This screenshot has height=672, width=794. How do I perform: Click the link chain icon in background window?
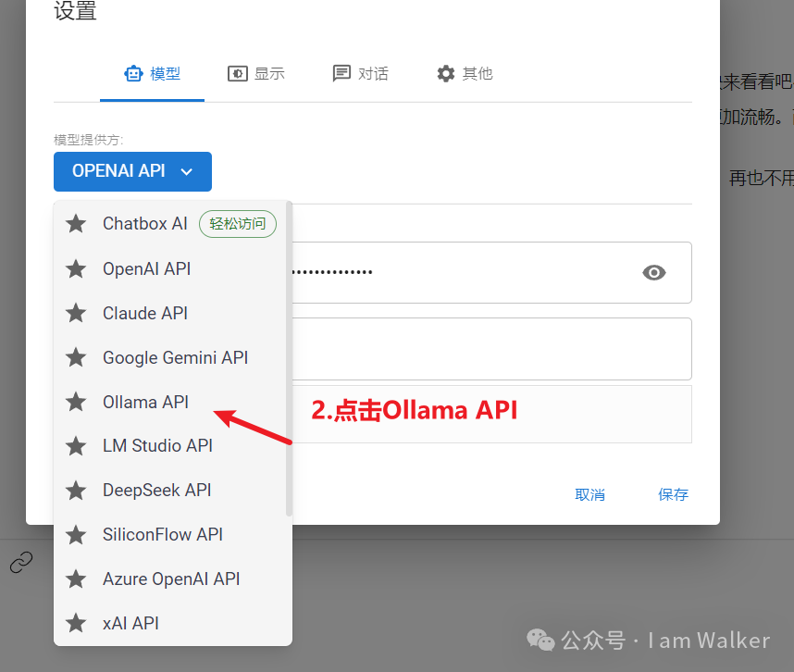click(x=21, y=563)
